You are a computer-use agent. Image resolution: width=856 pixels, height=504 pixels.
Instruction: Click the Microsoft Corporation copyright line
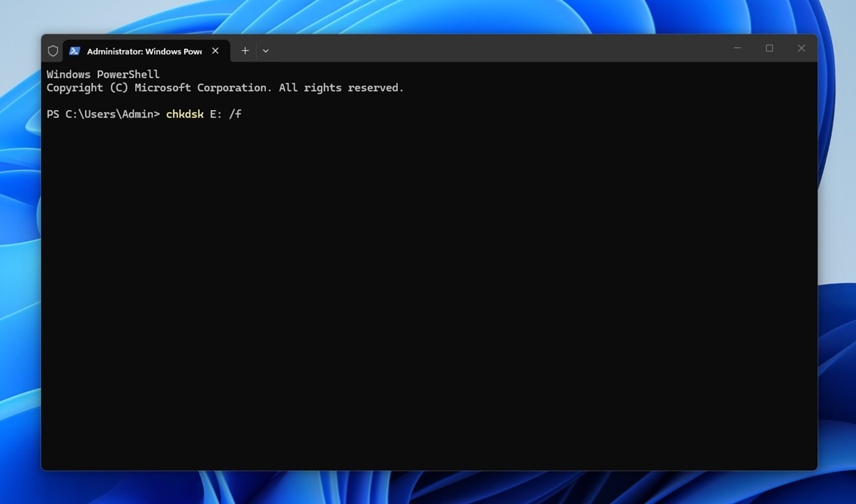pos(225,88)
